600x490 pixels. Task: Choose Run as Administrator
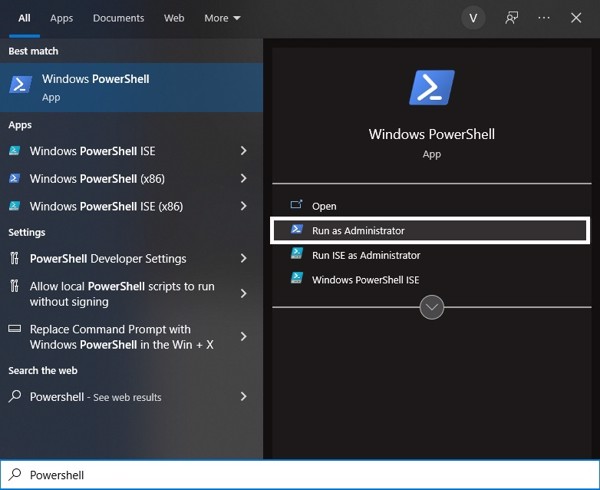[x=430, y=230]
